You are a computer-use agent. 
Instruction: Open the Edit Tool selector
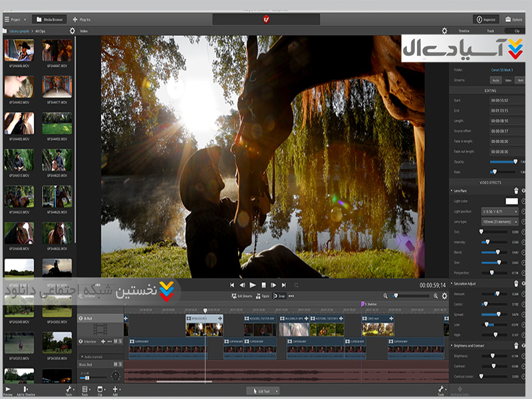pyautogui.click(x=263, y=390)
